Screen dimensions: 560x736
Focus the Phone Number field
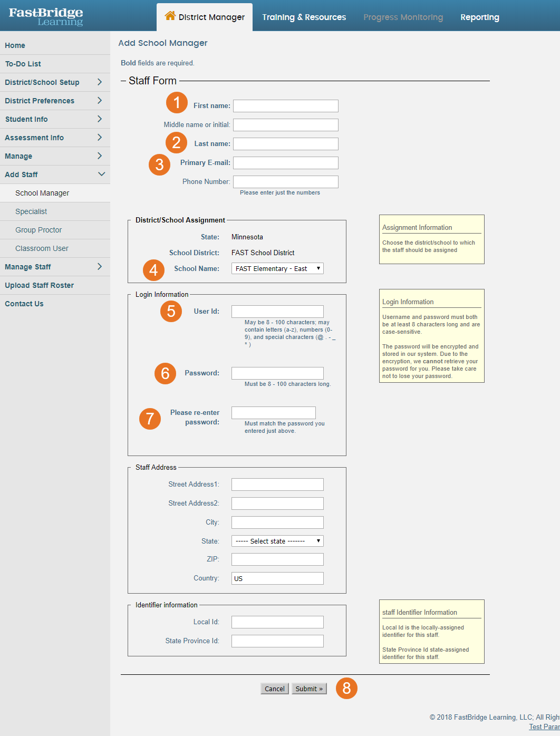coord(286,182)
